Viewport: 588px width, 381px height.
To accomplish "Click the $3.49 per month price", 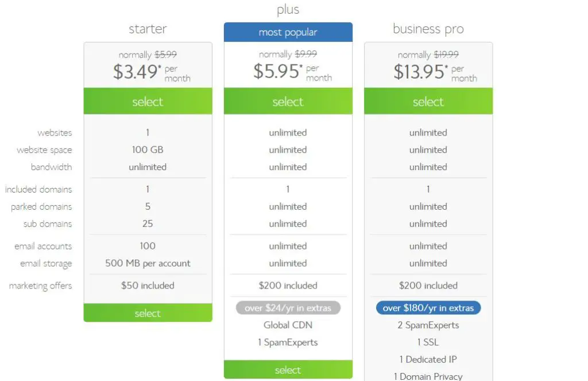I will 152,72.
